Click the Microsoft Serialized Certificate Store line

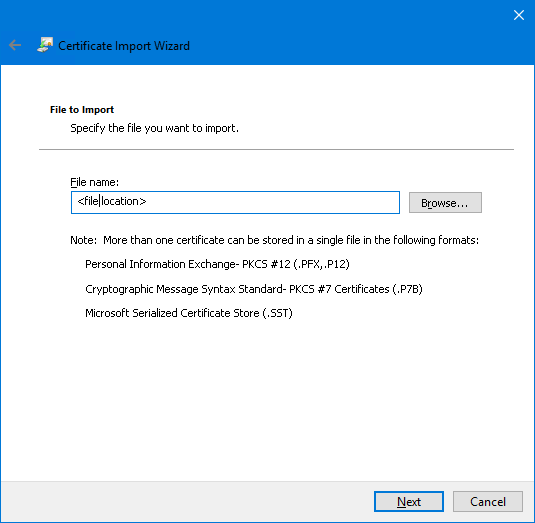(189, 313)
